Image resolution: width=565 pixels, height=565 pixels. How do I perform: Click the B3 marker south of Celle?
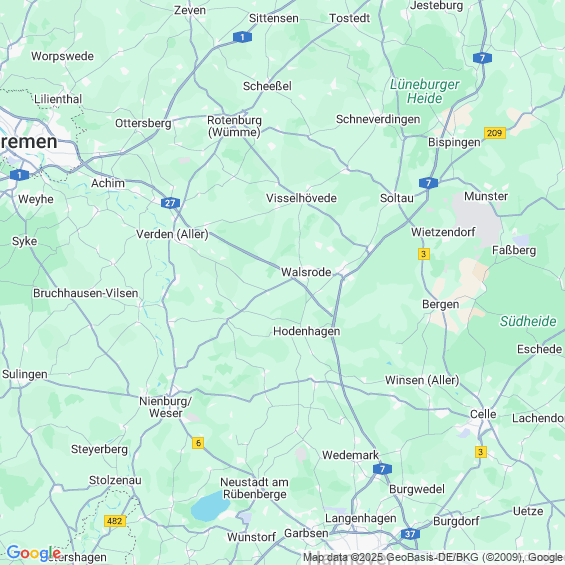(x=481, y=452)
